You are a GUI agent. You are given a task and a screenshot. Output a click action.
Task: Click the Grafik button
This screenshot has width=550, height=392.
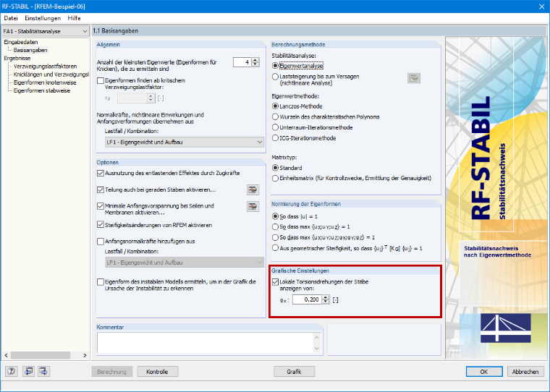tap(294, 372)
